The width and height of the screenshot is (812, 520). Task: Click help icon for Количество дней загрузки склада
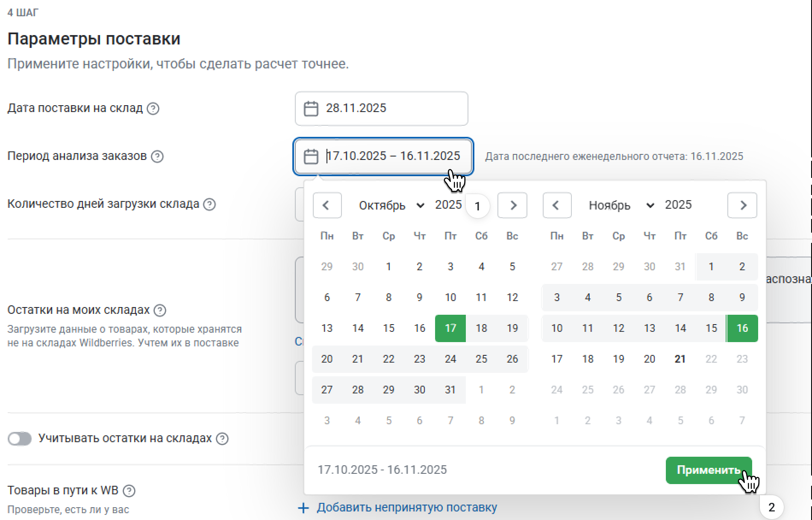coord(209,204)
